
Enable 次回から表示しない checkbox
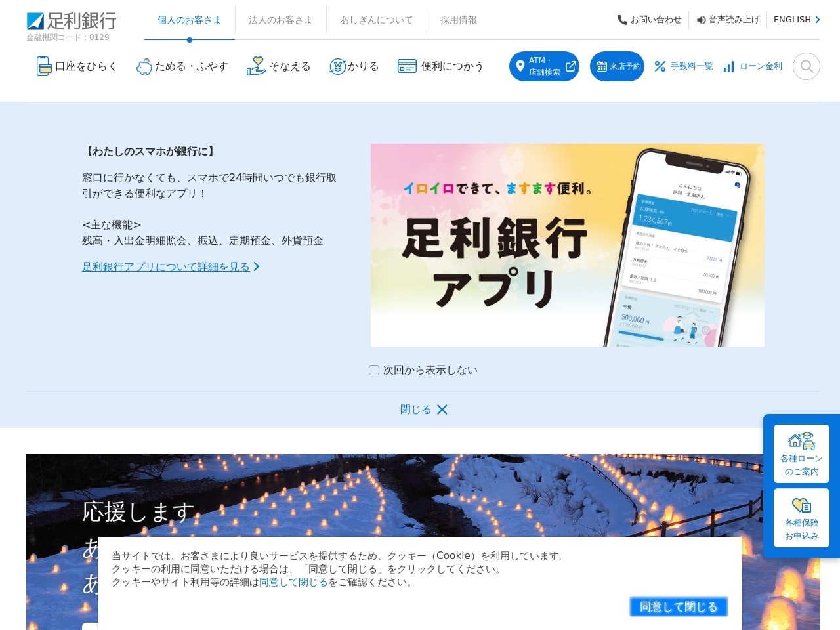(x=374, y=370)
